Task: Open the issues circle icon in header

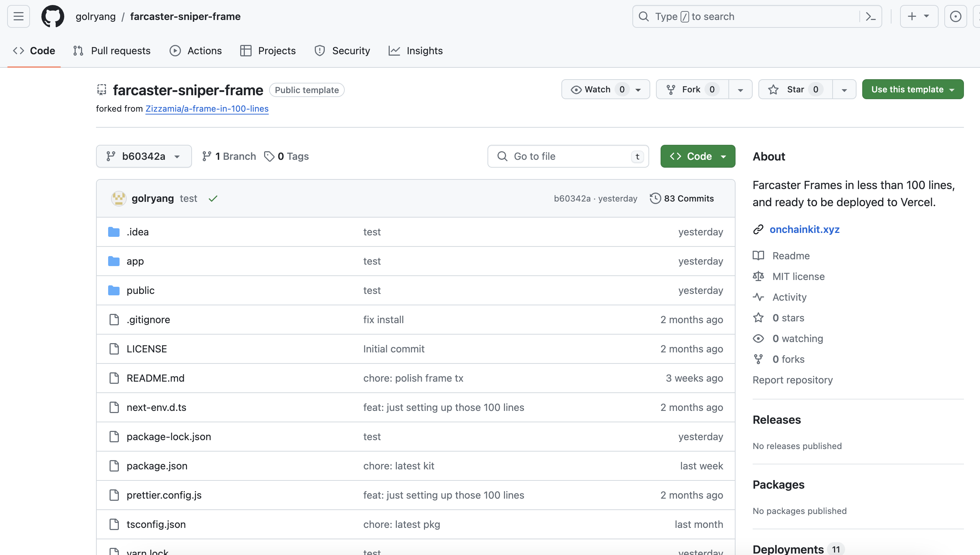Action: [x=955, y=16]
